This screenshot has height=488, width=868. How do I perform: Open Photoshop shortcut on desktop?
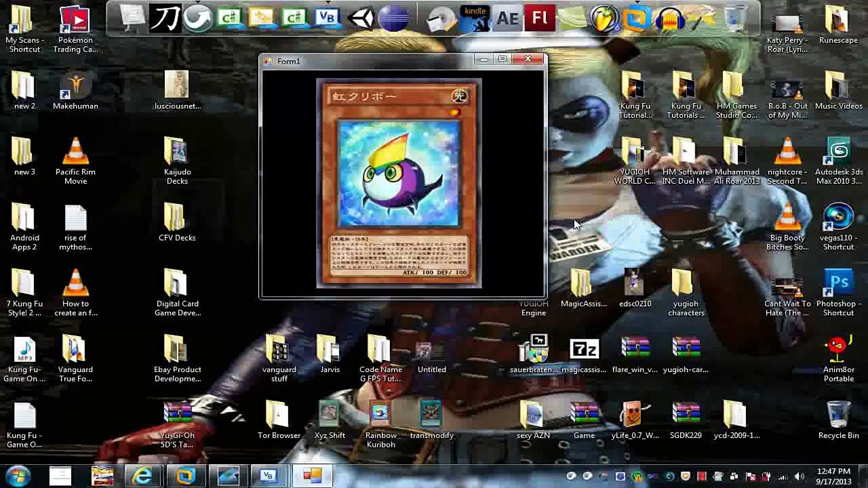[x=839, y=292]
